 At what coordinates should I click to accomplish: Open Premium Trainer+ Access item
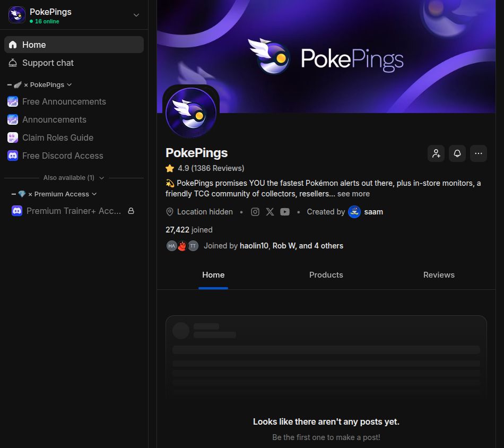pos(74,211)
